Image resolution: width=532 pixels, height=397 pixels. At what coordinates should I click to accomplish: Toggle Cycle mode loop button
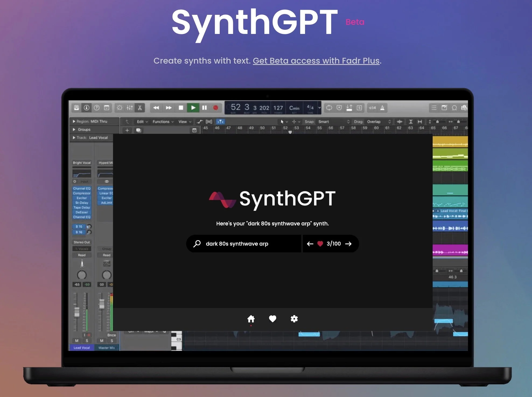click(329, 108)
